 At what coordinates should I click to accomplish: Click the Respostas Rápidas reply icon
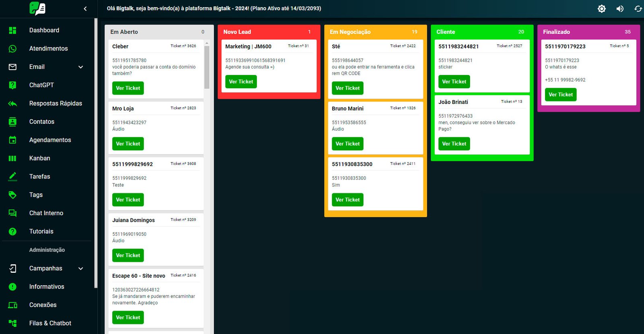point(12,104)
